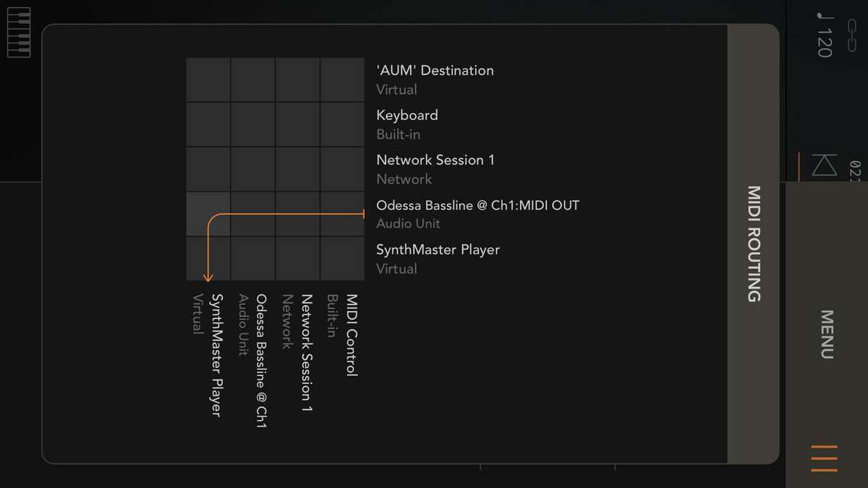Connect 'AUM' Destination to MIDI Control
The height and width of the screenshot is (488, 868).
tap(343, 80)
